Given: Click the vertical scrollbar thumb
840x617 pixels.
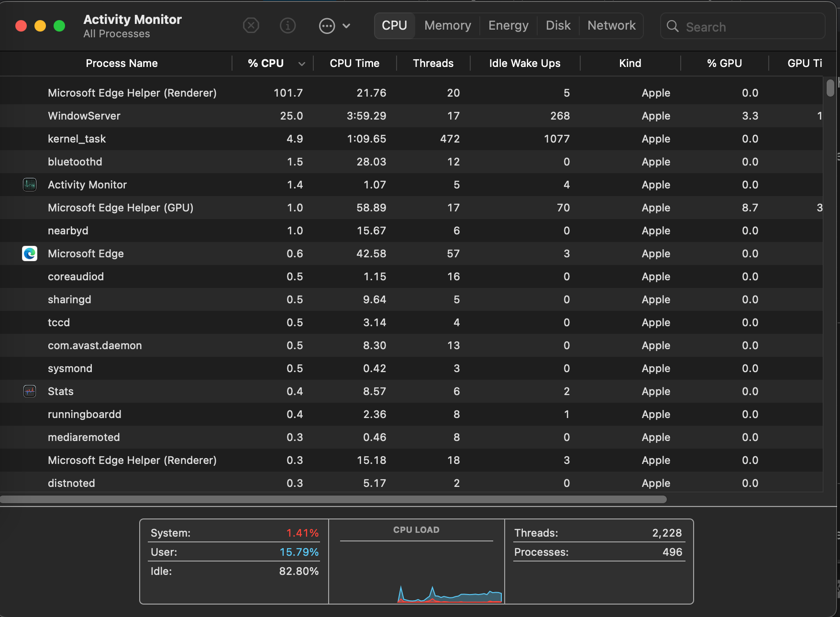Looking at the screenshot, I should (830, 88).
